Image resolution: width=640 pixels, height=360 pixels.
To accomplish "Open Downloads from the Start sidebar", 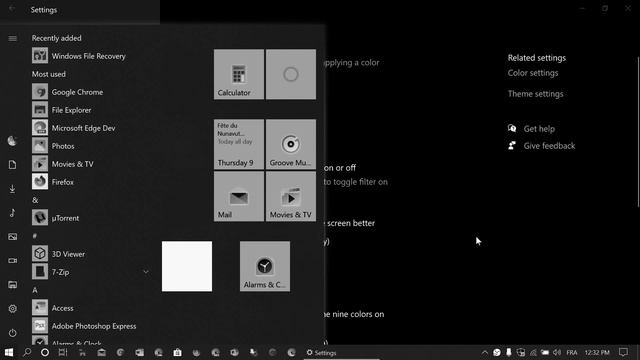I will coord(12,189).
